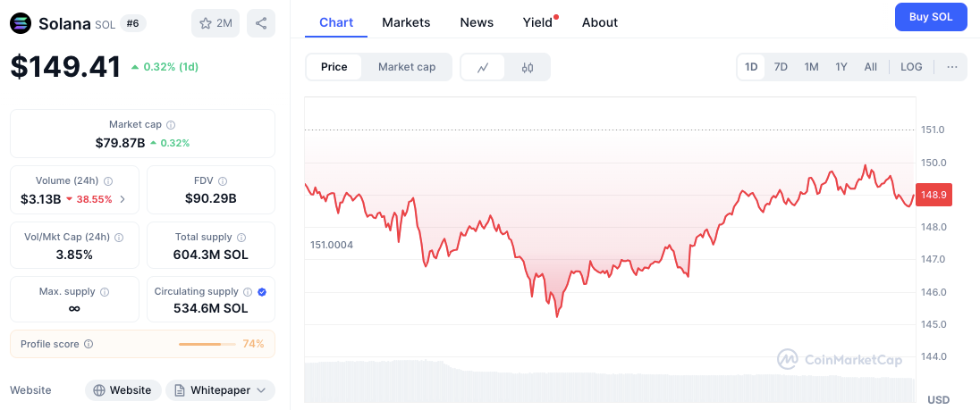980x410 pixels.
Task: Toggle the chart to Market cap
Action: coord(407,67)
